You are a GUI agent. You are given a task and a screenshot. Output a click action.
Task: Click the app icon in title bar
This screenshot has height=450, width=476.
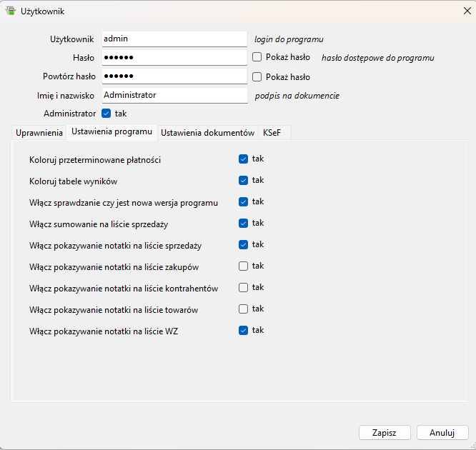[11, 11]
